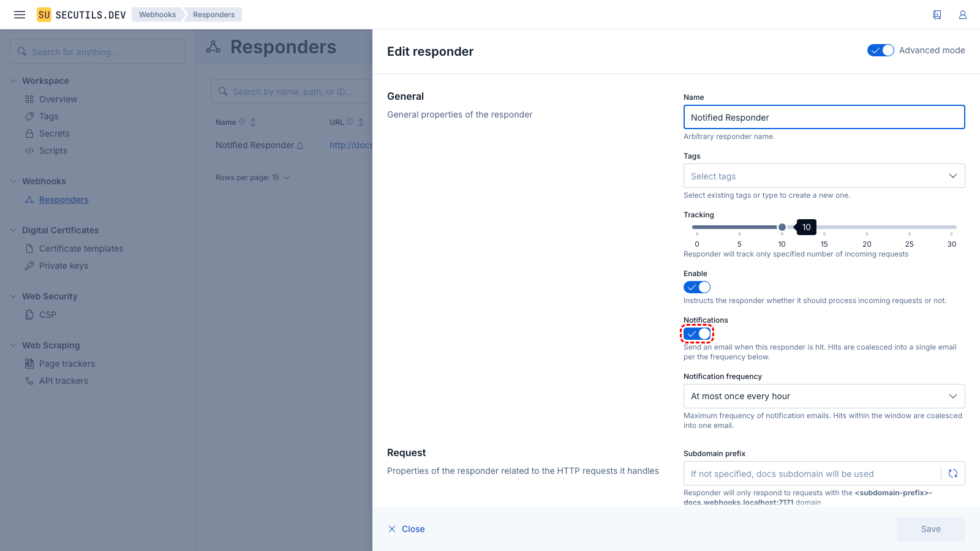Open Tags in the sidebar
The image size is (980, 551).
pos(49,116)
